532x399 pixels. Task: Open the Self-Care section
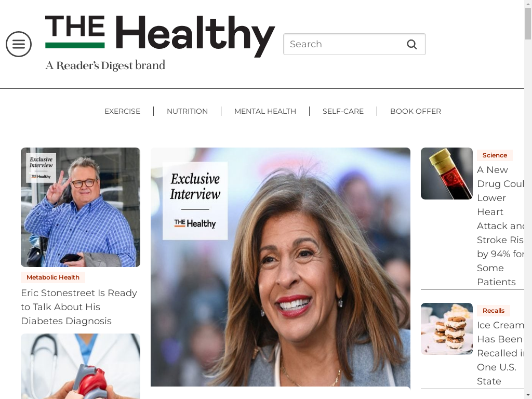[343, 111]
